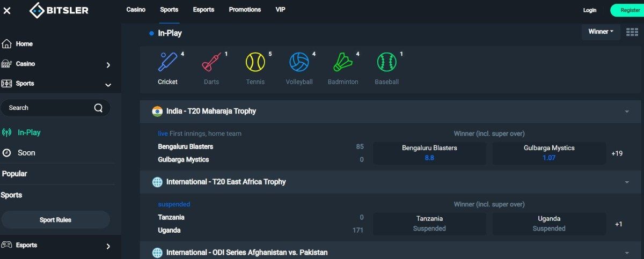Collapse the India T20 Maharaja Trophy section
This screenshot has width=644, height=259.
(627, 112)
